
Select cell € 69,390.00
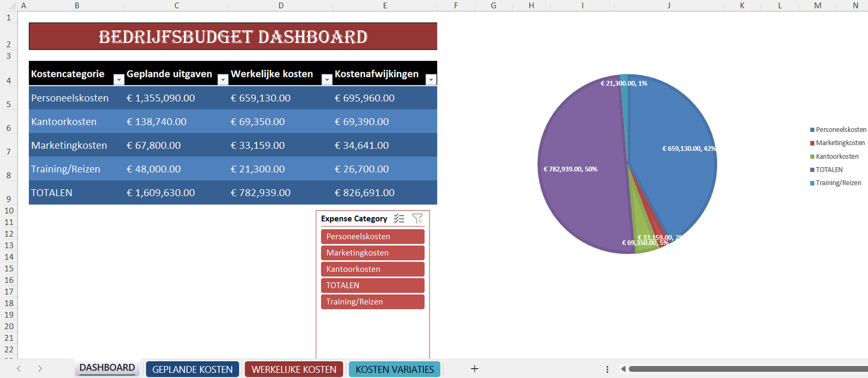[x=385, y=122]
